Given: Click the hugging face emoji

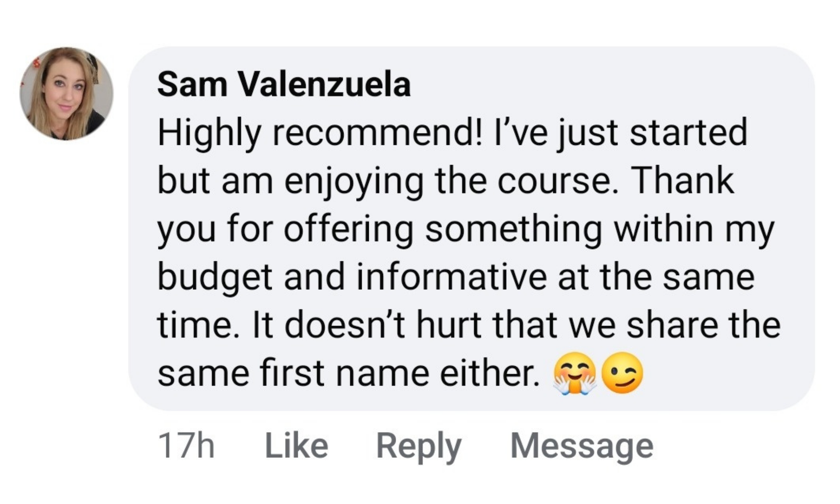Looking at the screenshot, I should pyautogui.click(x=575, y=373).
